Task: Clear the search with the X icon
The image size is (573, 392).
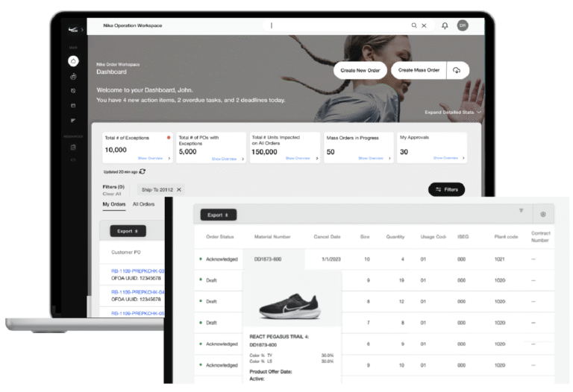Action: coord(424,25)
